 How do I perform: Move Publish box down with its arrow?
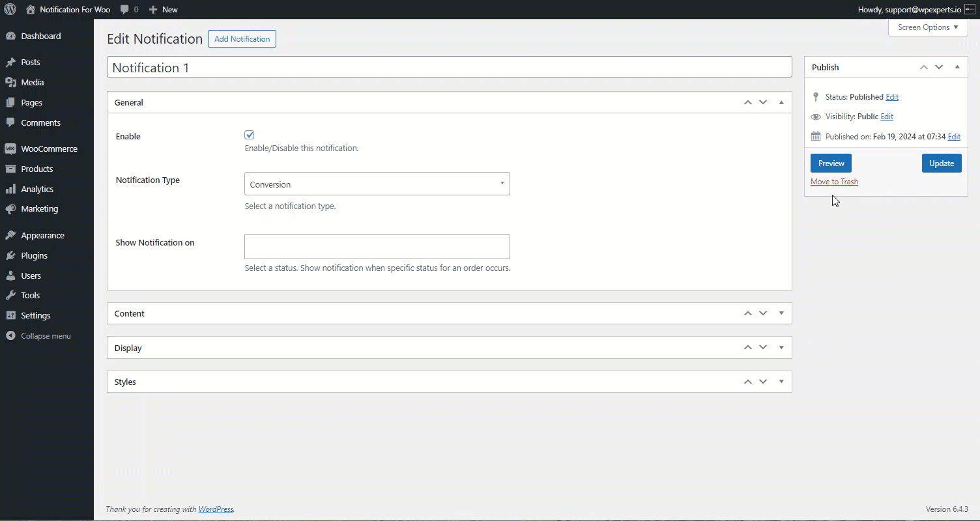point(939,68)
